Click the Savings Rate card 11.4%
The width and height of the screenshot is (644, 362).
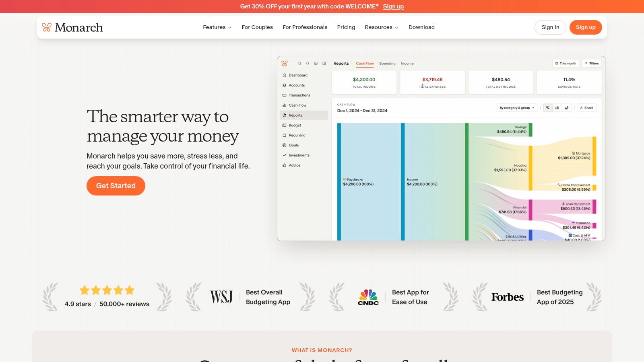569,82
